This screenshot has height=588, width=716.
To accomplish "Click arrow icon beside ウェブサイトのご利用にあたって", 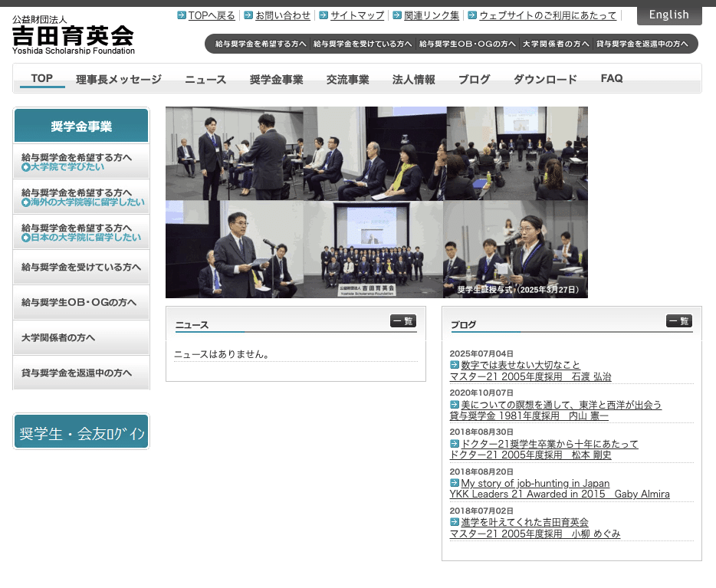I will [x=472, y=15].
